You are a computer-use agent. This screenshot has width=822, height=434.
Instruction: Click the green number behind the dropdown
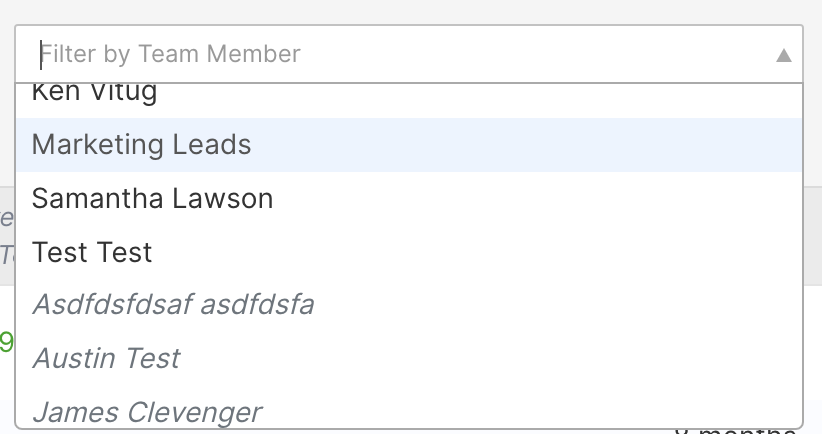[6, 342]
